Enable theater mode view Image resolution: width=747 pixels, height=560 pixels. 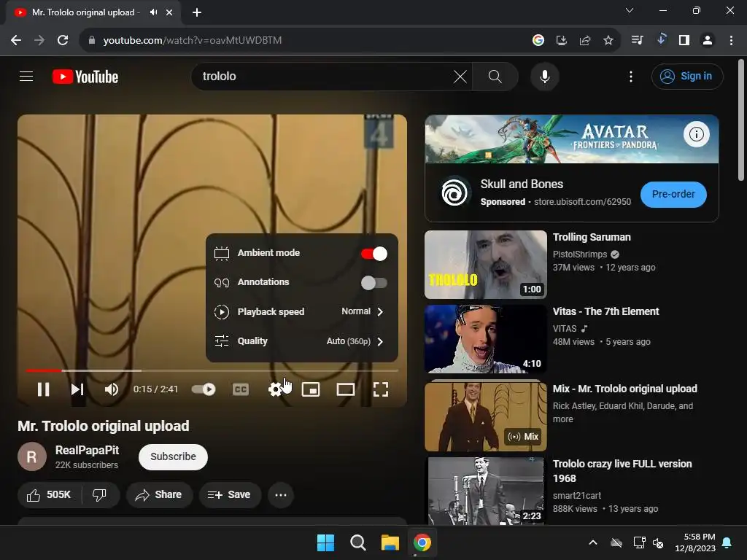coord(345,389)
